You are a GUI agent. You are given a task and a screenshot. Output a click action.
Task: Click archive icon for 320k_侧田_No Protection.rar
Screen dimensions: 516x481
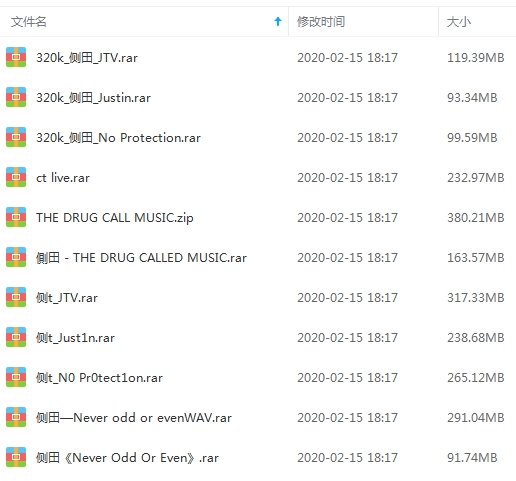tap(16, 137)
